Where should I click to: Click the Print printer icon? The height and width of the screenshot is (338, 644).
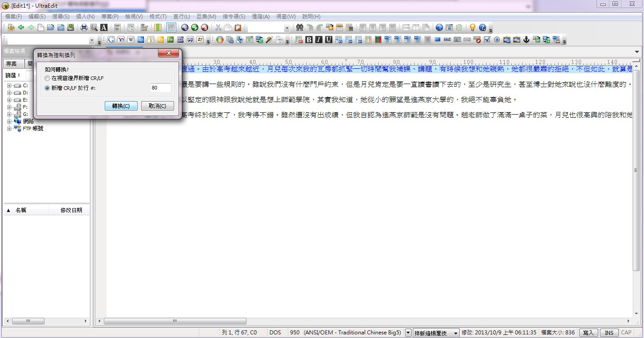tap(84, 27)
